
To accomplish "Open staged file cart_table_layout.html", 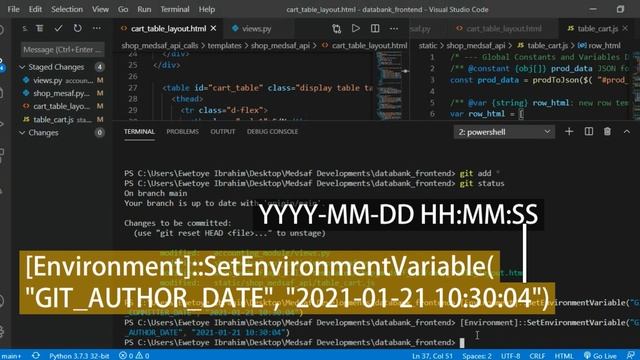I will coord(61,107).
